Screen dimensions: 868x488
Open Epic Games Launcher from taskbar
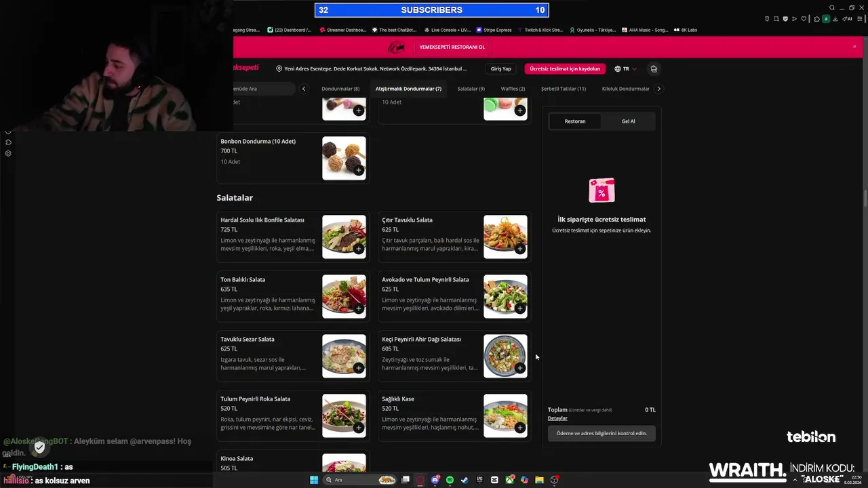point(479,480)
